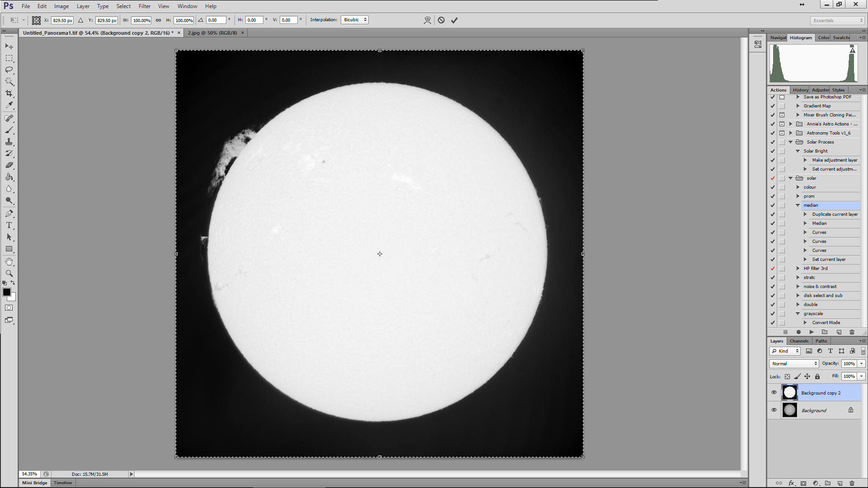Open the Filter menu
868x488 pixels.
pos(145,6)
